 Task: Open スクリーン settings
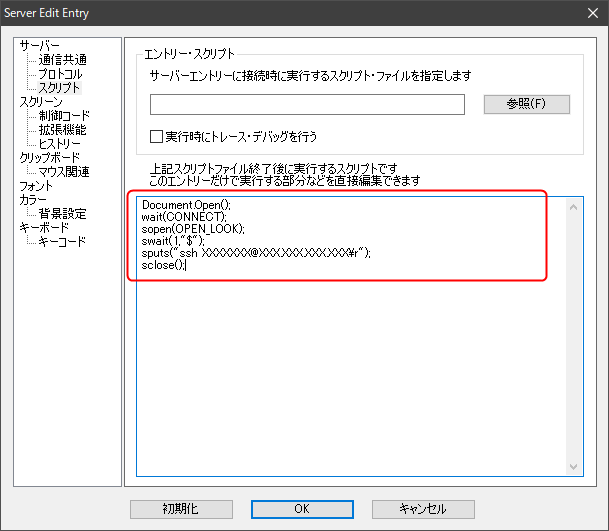(41, 102)
